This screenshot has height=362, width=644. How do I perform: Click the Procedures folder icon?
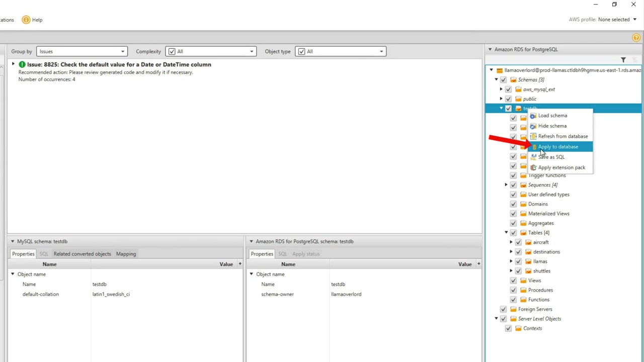[x=523, y=290]
